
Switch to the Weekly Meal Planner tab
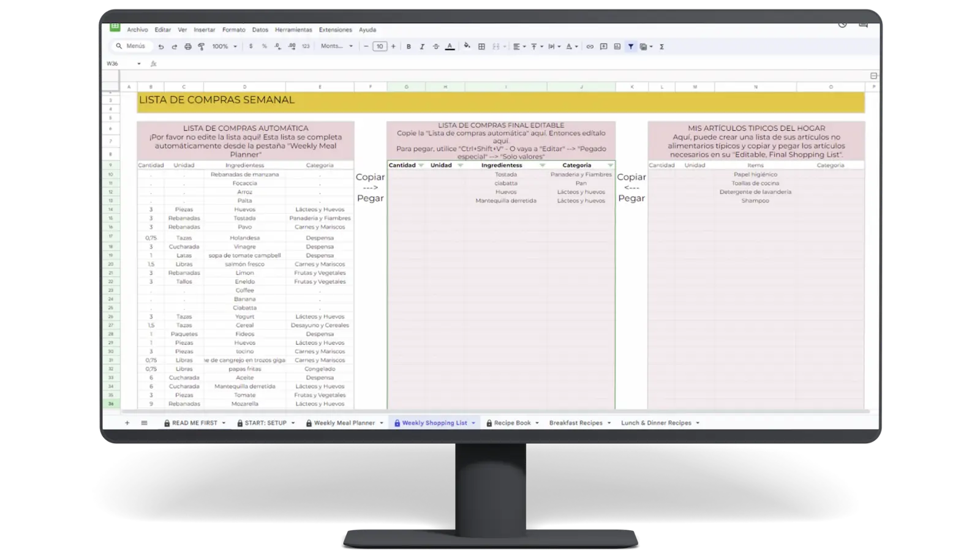pos(344,423)
